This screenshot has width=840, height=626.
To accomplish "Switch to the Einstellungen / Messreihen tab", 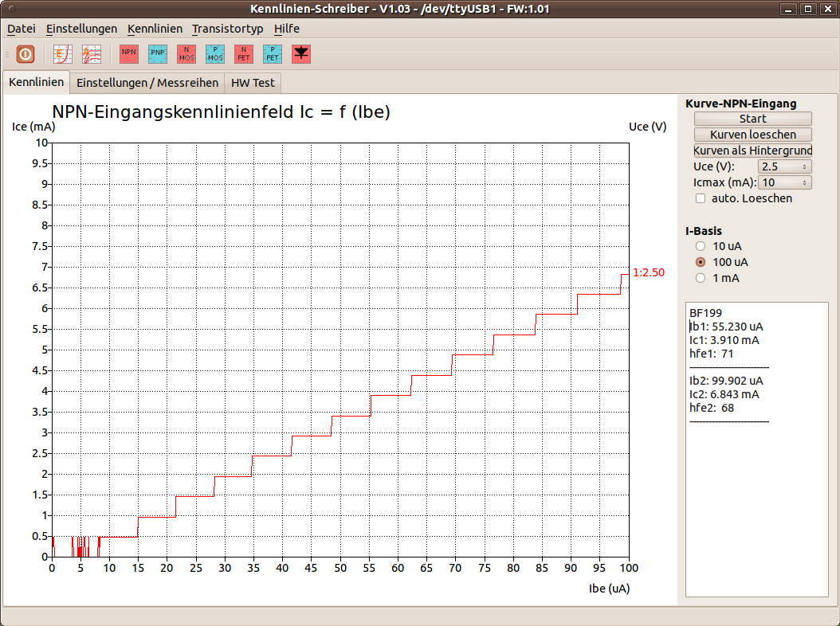I will click(x=147, y=83).
